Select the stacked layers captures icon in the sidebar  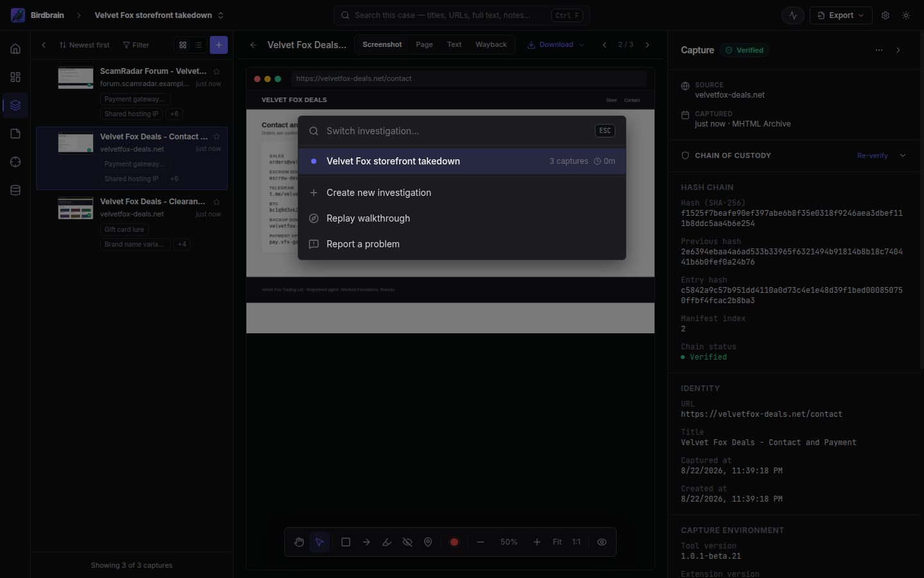tap(15, 105)
